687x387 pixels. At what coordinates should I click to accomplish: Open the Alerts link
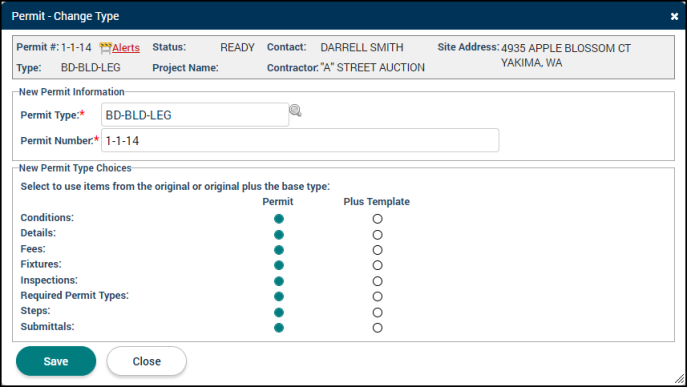(x=126, y=47)
